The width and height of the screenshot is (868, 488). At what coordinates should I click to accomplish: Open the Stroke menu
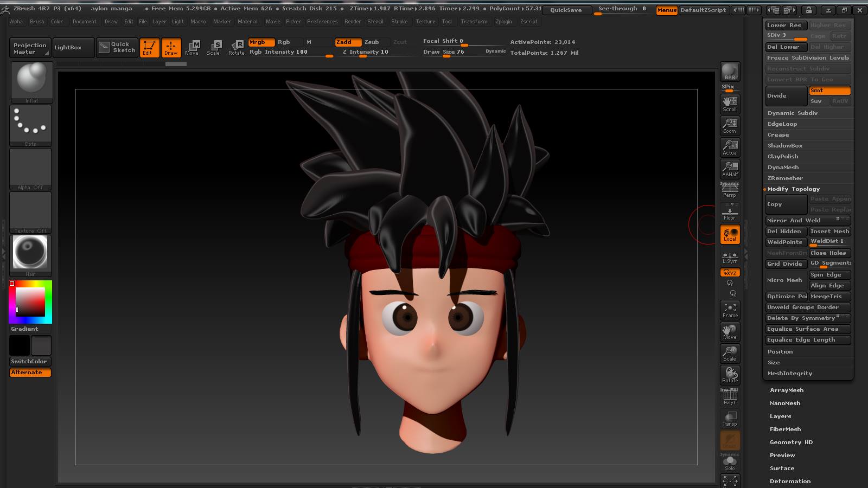coord(399,22)
